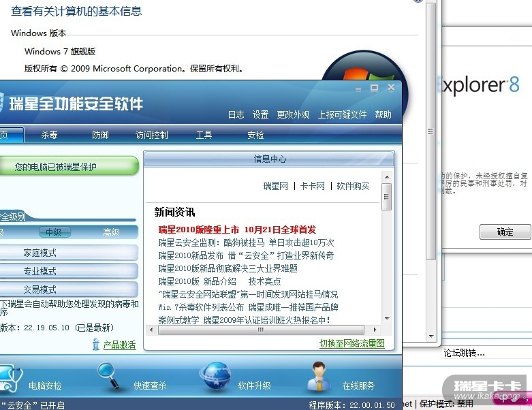Open the 电脑安检 computer checkup icon
This screenshot has width=532, height=410.
pyautogui.click(x=10, y=378)
